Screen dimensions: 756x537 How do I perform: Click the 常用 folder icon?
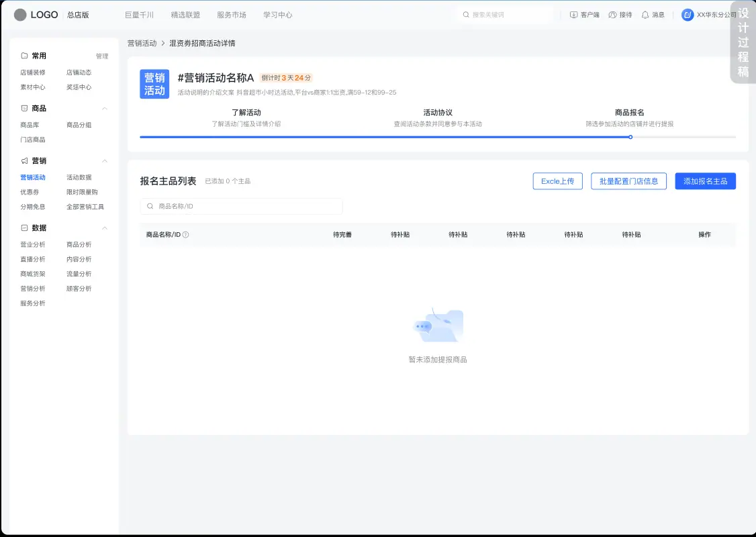coord(24,56)
